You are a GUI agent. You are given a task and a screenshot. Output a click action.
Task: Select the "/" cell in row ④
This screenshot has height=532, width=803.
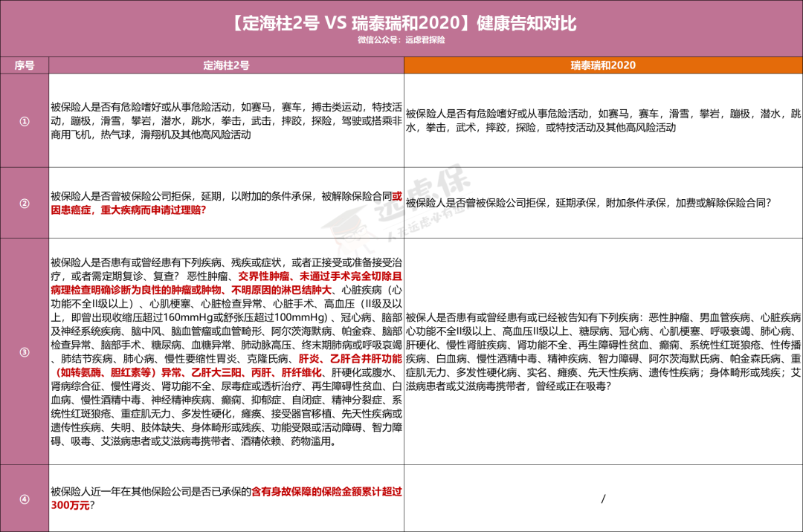point(603,499)
